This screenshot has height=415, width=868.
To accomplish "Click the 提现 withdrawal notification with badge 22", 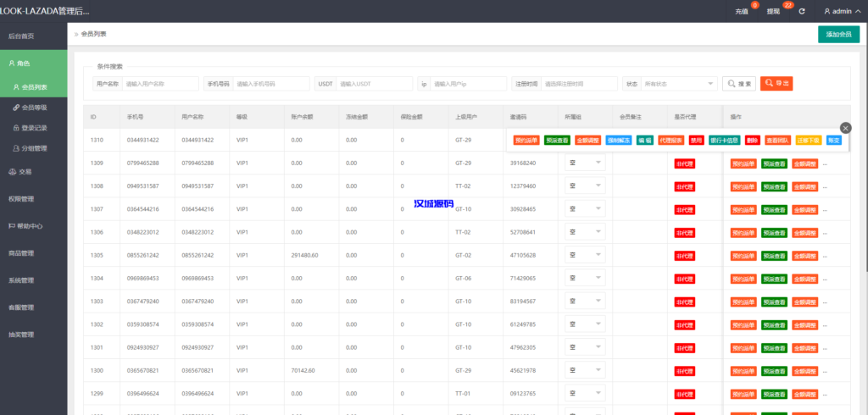I will click(x=774, y=11).
